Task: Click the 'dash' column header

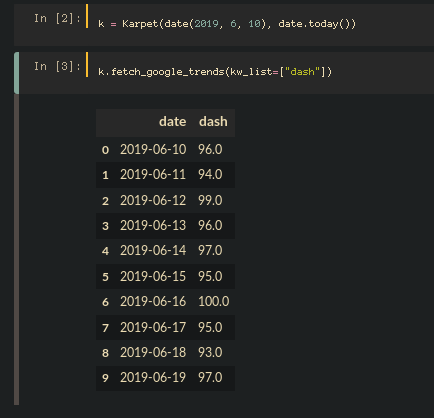Action: coord(213,122)
